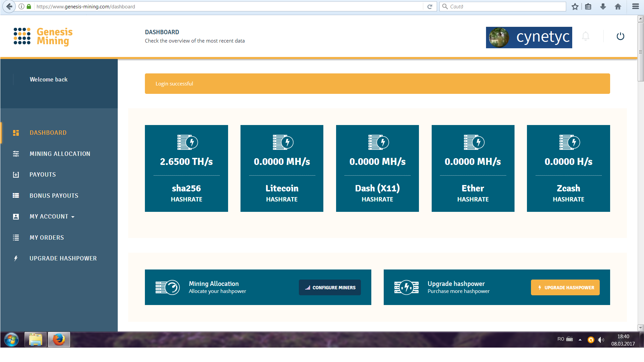The width and height of the screenshot is (644, 362).
Task: Open the File Explorer taskbar icon
Action: (x=35, y=340)
